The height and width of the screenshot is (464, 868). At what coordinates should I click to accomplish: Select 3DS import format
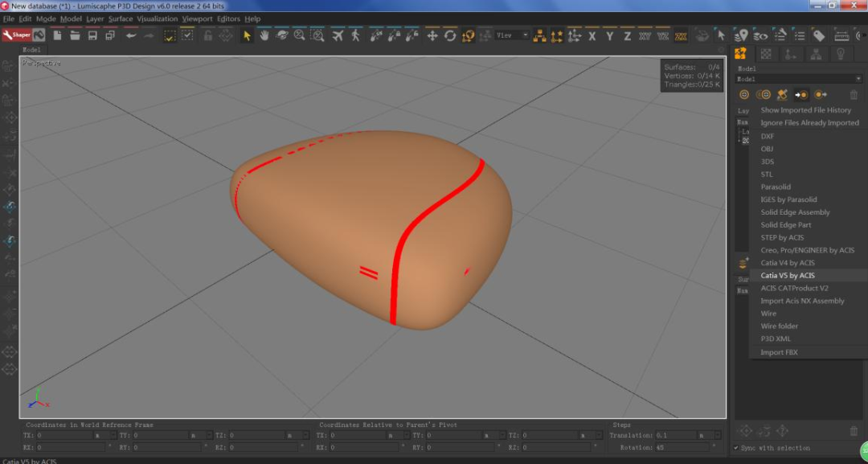pyautogui.click(x=768, y=162)
